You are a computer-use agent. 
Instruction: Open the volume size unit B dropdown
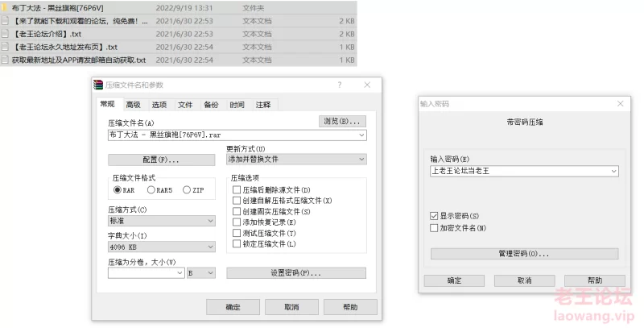pyautogui.click(x=201, y=273)
